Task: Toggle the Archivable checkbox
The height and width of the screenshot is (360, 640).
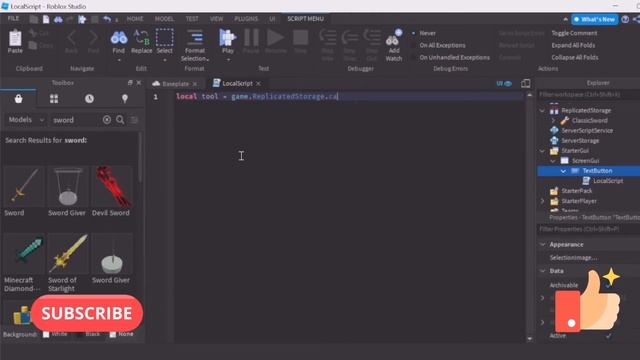Action: click(608, 285)
